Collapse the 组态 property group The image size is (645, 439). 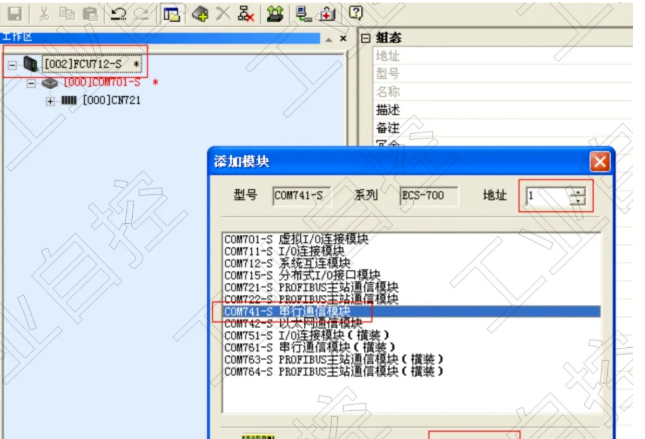(365, 39)
